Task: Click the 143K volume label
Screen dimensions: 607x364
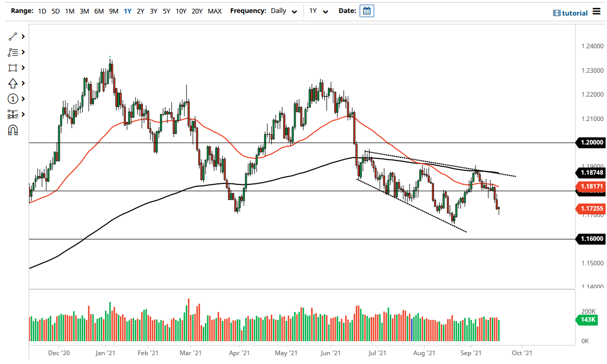Action: coord(589,320)
